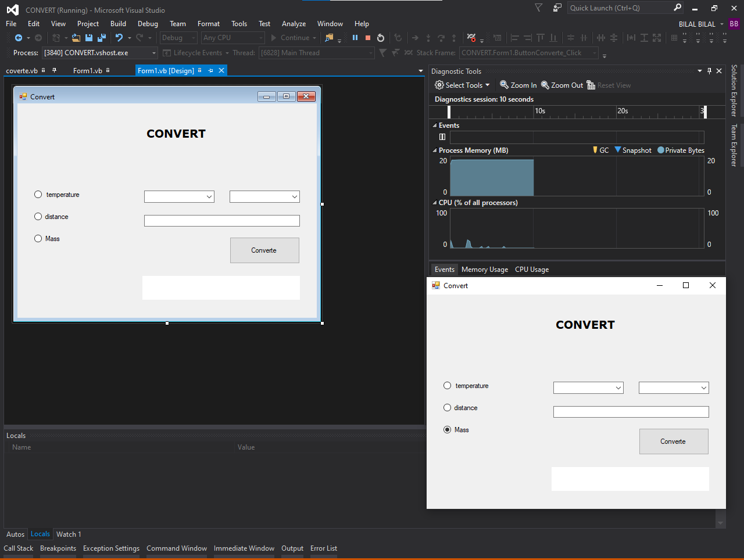Expand the Select Tools dropdown
This screenshot has width=744, height=560.
[462, 85]
